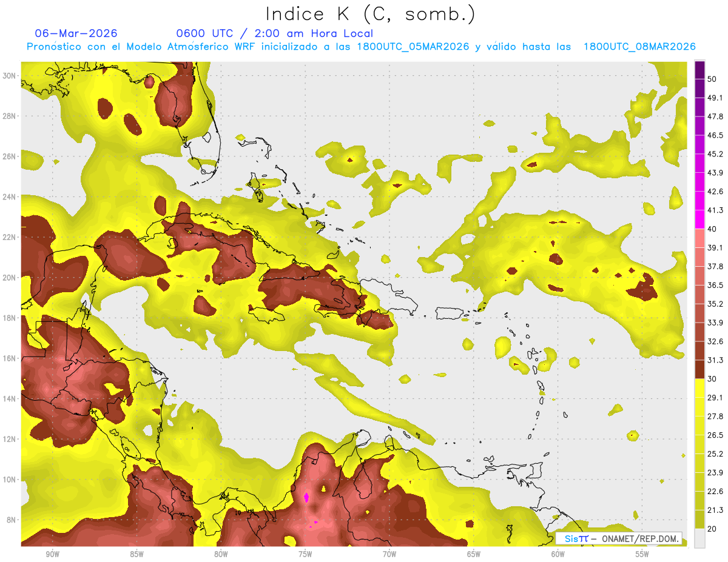Image resolution: width=728 pixels, height=562 pixels.
Task: Click the 20N latitude axis label
Action: [10, 278]
